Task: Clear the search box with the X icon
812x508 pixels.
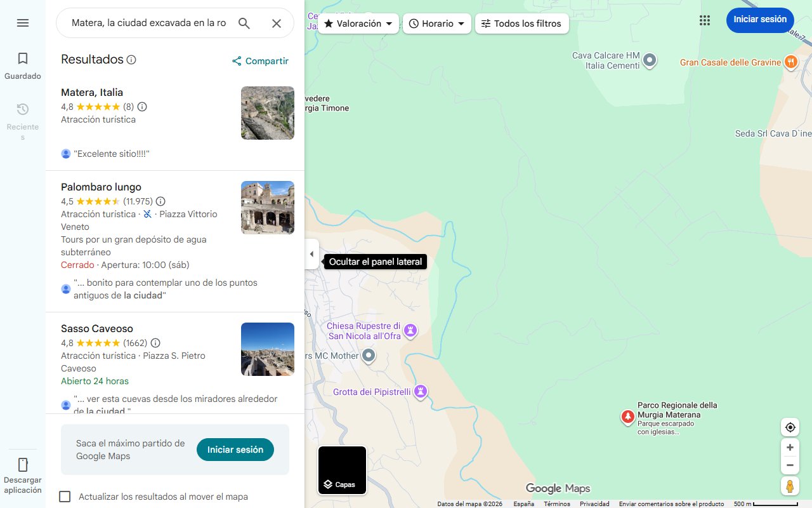Action: (x=277, y=23)
